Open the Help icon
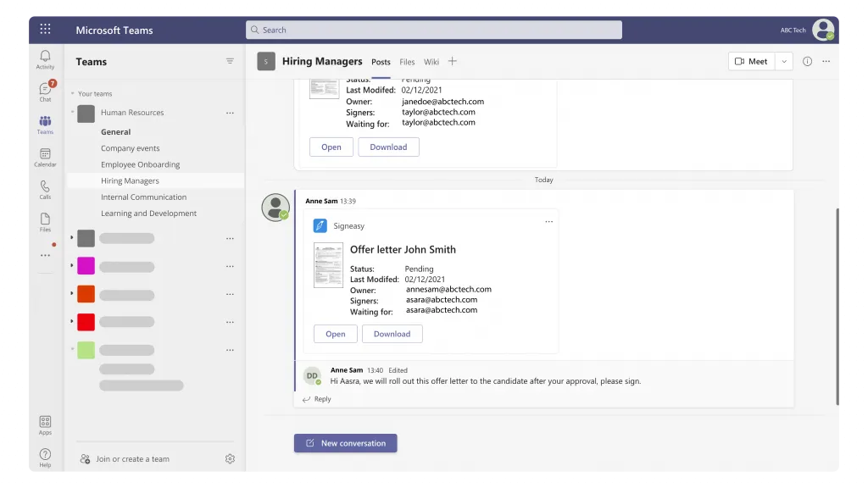Screen dimensions: 868x488 (x=46, y=457)
